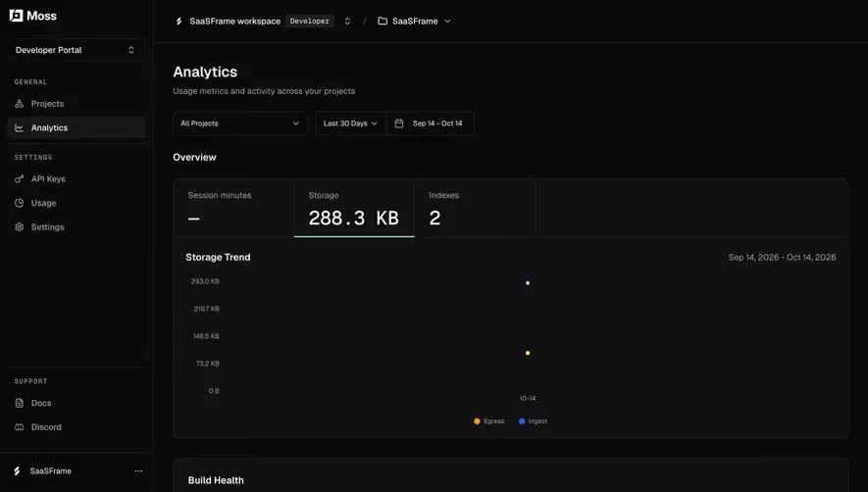Screen dimensions: 868x492
Task: Open the Usage page
Action: point(77,203)
